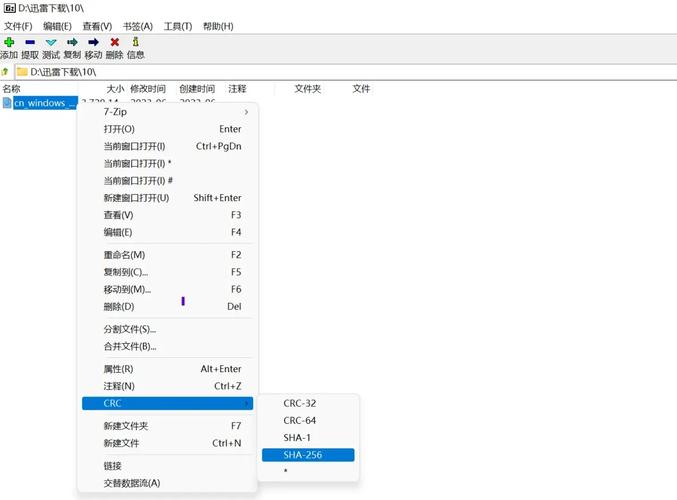This screenshot has width=677, height=500.
Task: Choose 新建文件夹 menu entry
Action: tap(168, 426)
